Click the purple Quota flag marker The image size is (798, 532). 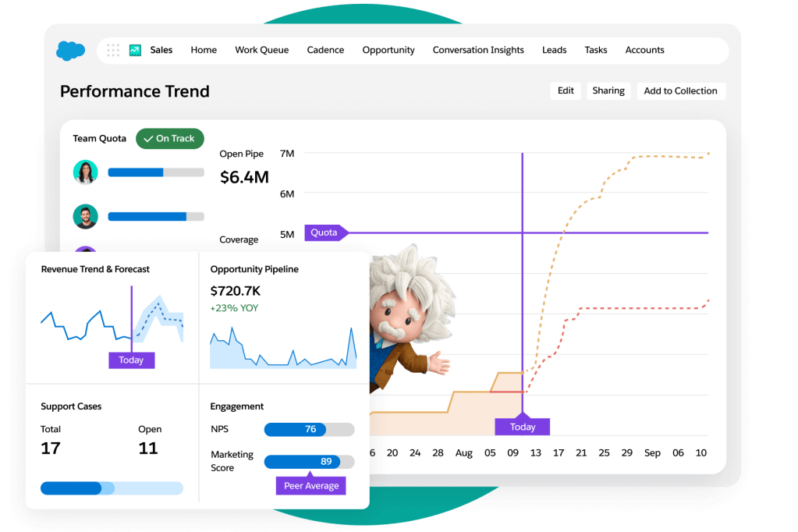coord(326,232)
